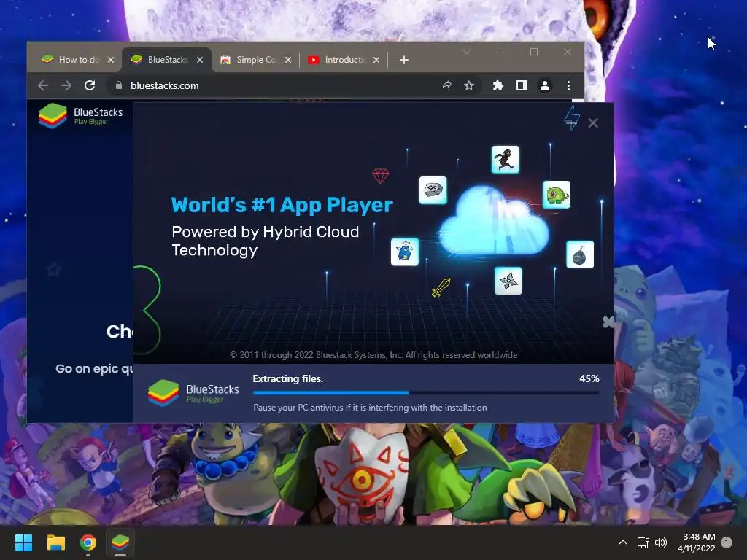Close the BlueStacks installer window

[x=593, y=123]
